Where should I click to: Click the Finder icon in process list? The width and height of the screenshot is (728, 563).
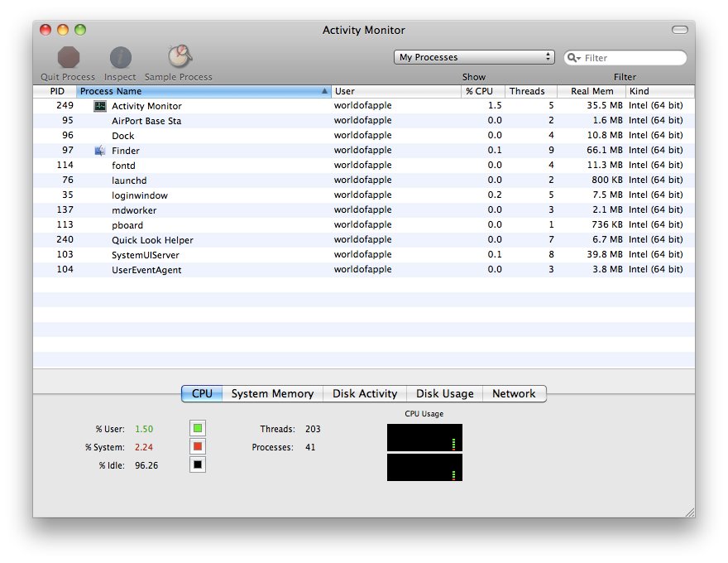pyautogui.click(x=100, y=151)
